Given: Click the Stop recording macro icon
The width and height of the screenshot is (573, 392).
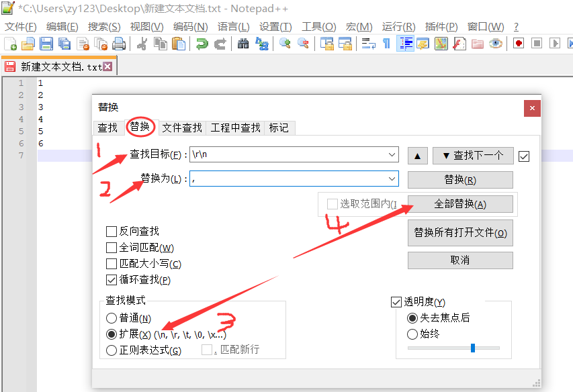Looking at the screenshot, I should 537,44.
